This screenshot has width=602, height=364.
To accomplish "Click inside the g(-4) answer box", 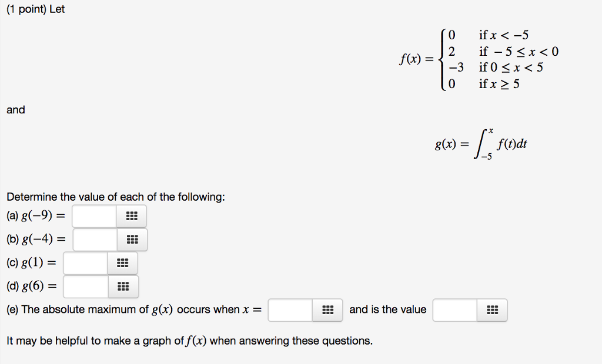I will (x=95, y=240).
